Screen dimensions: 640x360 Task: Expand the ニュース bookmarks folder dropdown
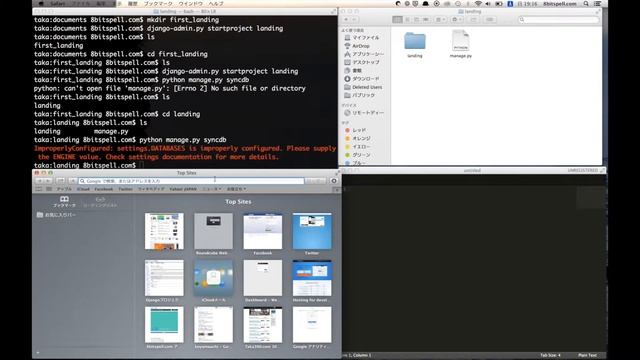211,189
